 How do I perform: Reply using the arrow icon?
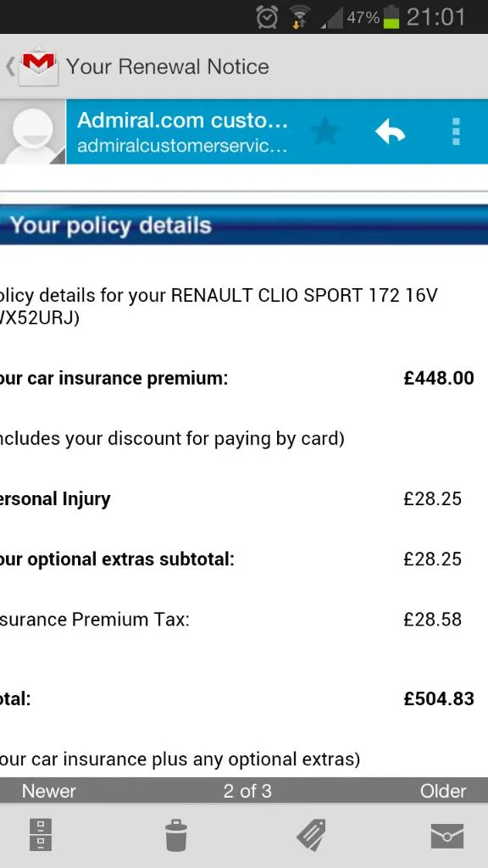tap(390, 132)
